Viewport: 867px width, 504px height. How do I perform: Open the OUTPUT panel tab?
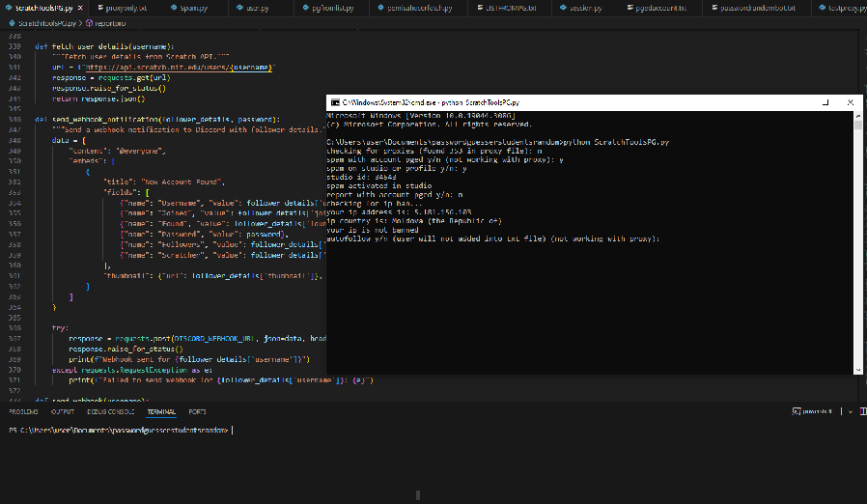coord(62,411)
